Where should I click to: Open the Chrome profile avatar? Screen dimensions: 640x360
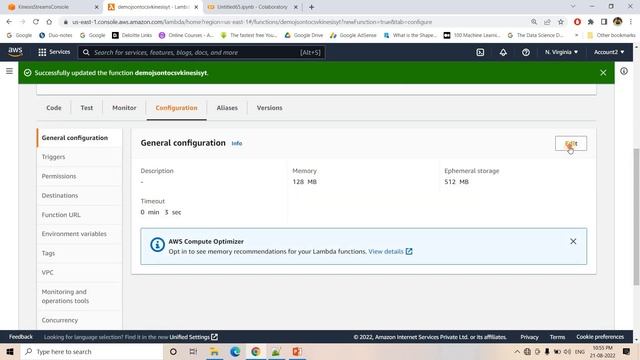click(618, 21)
